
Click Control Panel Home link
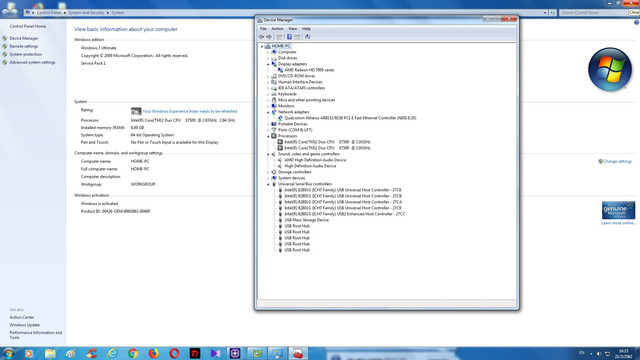(27, 26)
